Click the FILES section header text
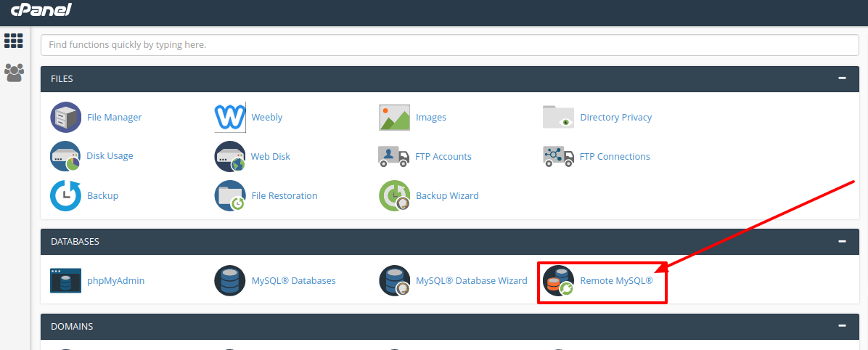The image size is (868, 350). 62,78
